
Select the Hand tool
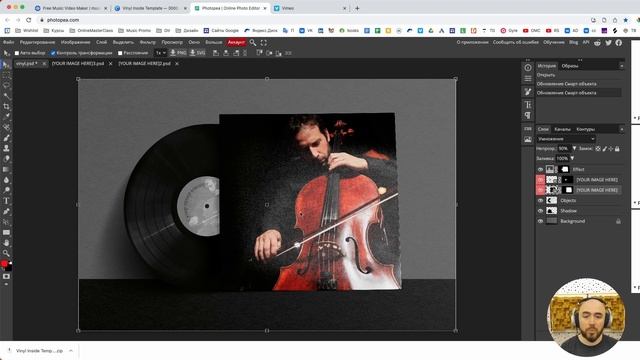pyautogui.click(x=6, y=243)
